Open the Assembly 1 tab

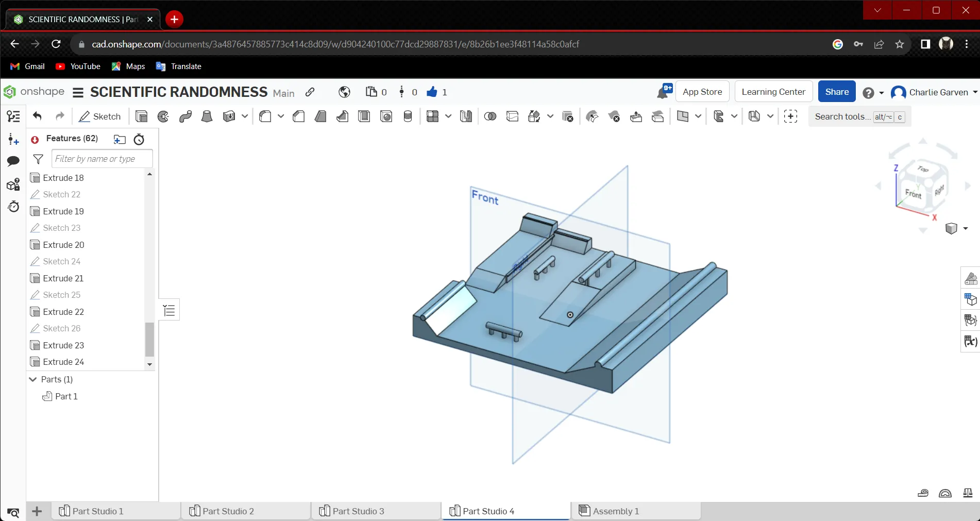(616, 511)
